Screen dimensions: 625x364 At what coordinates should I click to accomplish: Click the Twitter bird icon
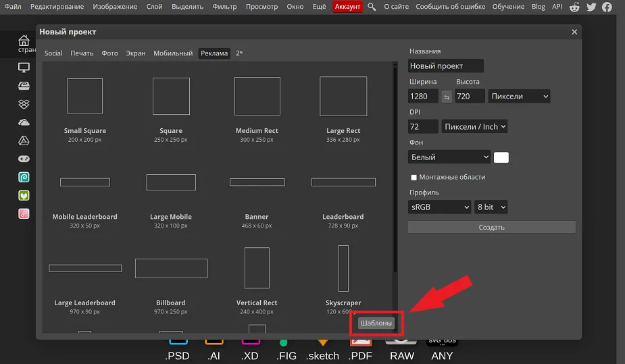coord(591,7)
